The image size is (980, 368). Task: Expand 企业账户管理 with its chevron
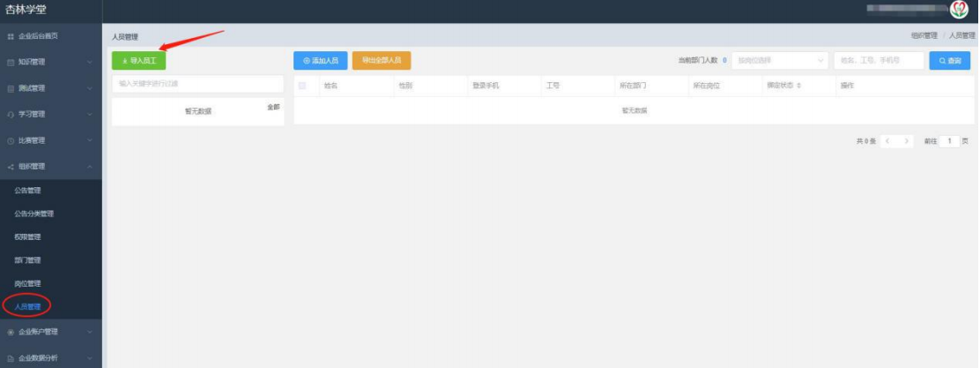[90, 333]
